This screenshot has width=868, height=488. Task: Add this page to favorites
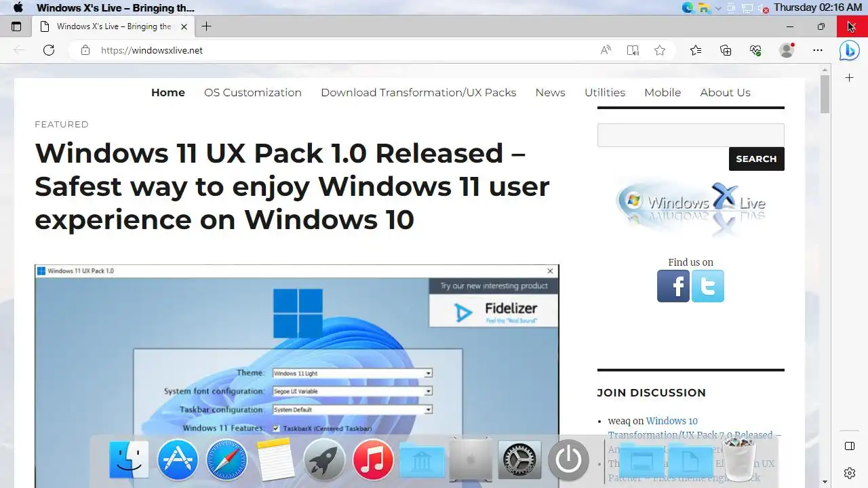click(x=660, y=50)
